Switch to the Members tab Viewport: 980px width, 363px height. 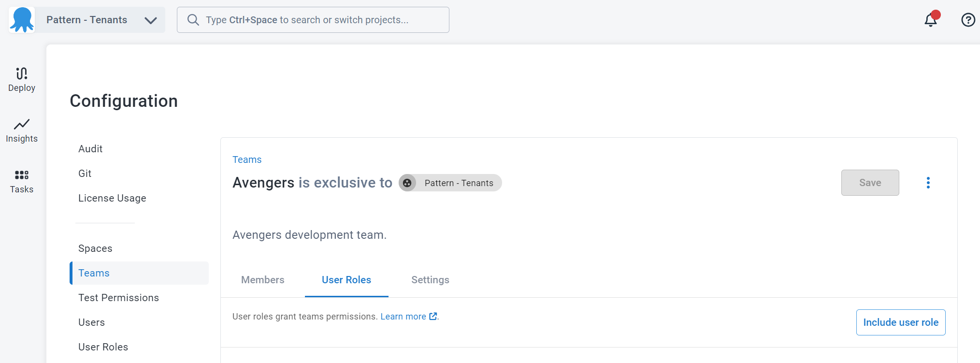[x=262, y=280]
